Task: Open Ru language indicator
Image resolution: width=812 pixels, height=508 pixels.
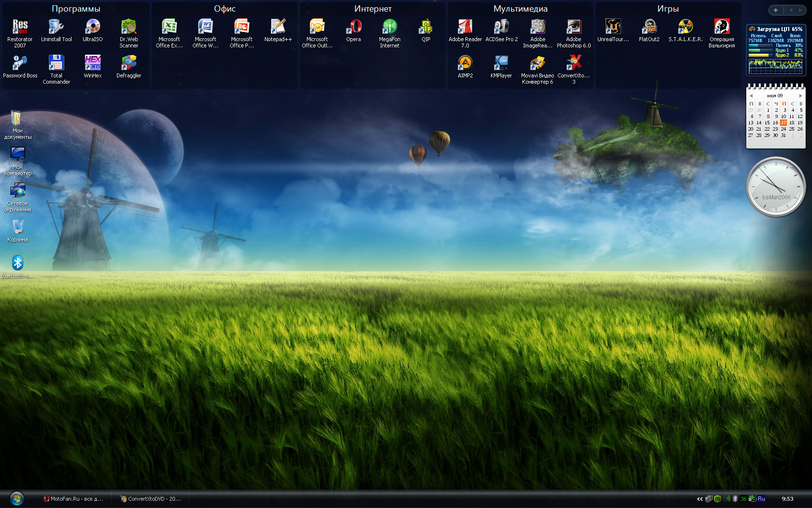Action: tap(761, 499)
